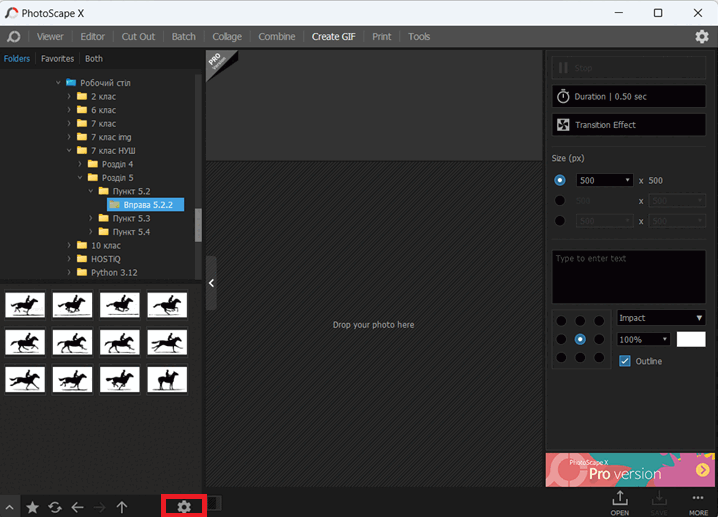Open the Collage tab
This screenshot has height=517, width=718.
click(227, 37)
